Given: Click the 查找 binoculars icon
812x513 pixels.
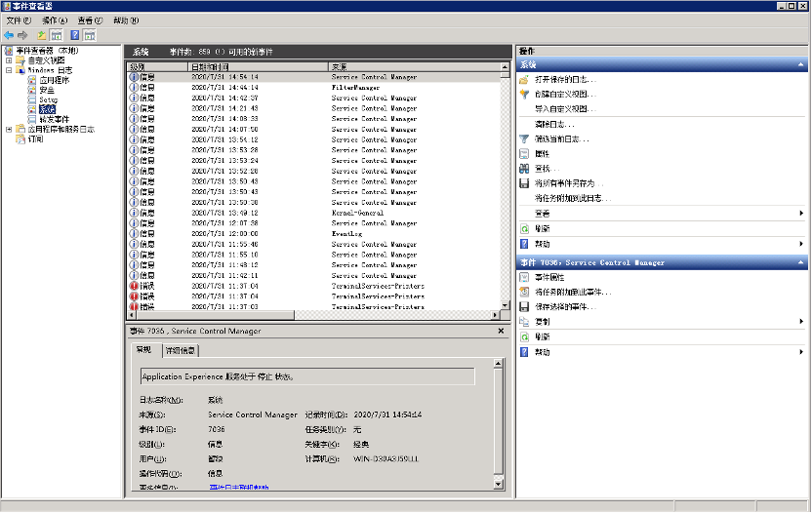Looking at the screenshot, I should pos(524,169).
